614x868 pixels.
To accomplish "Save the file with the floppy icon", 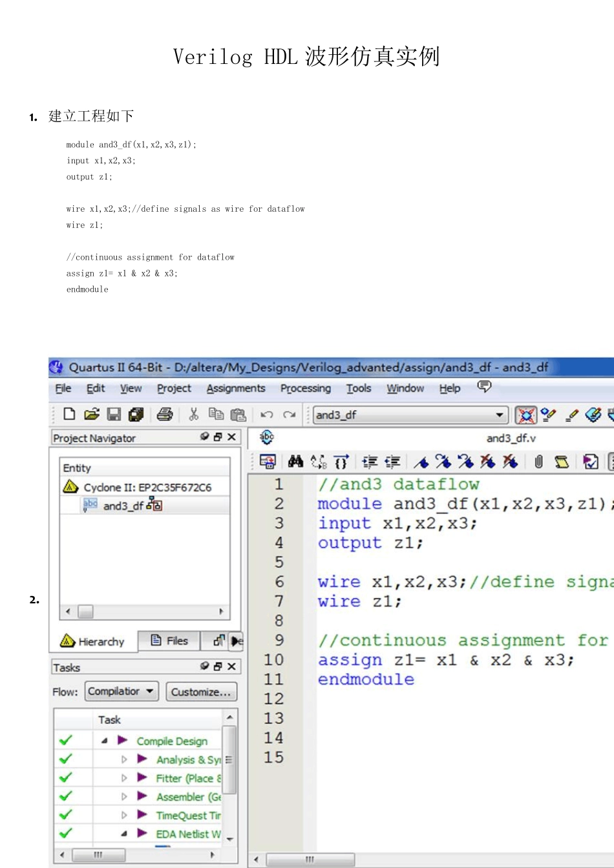I will pyautogui.click(x=114, y=414).
